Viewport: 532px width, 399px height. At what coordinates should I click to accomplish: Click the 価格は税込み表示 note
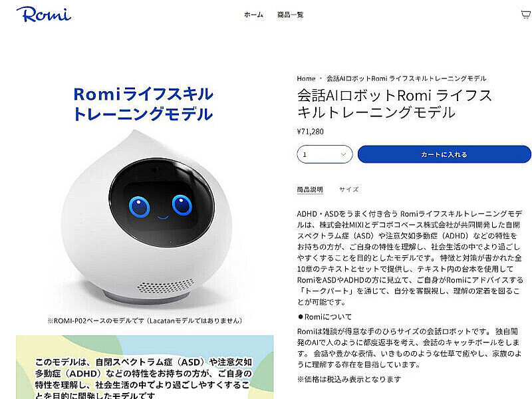tap(348, 379)
